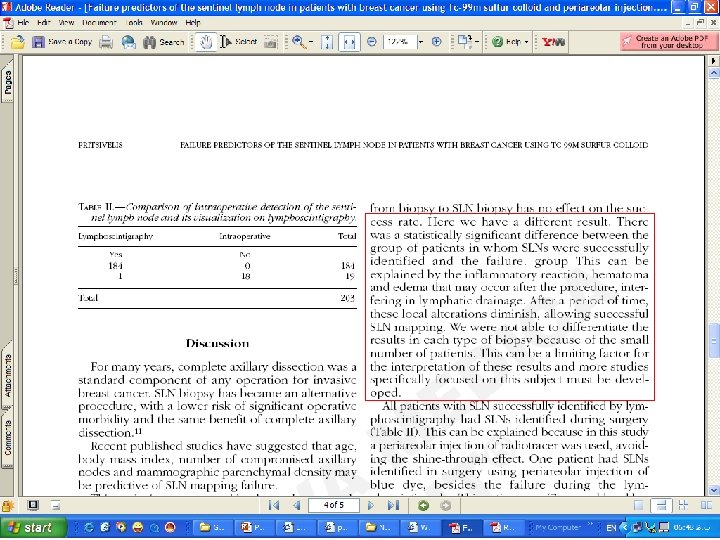Click the Internet Explorer quick launch icon
Viewport: 720px width, 540px height.
(90, 528)
